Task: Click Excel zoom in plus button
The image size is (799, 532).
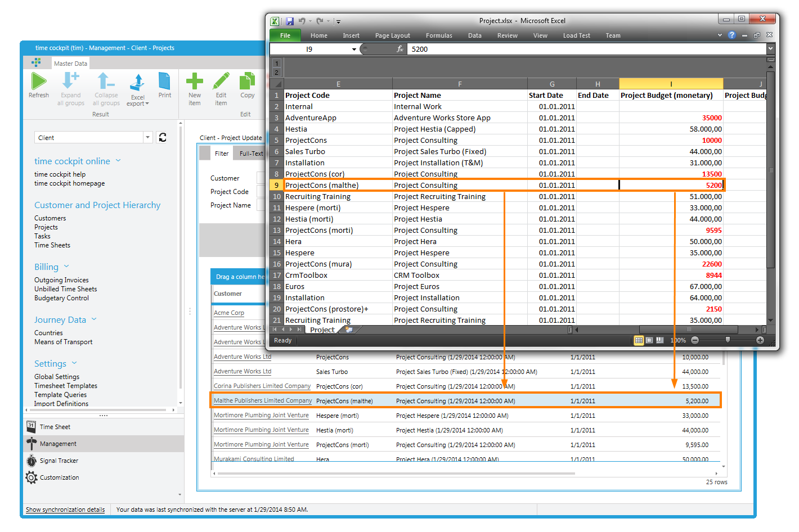Action: (x=760, y=340)
